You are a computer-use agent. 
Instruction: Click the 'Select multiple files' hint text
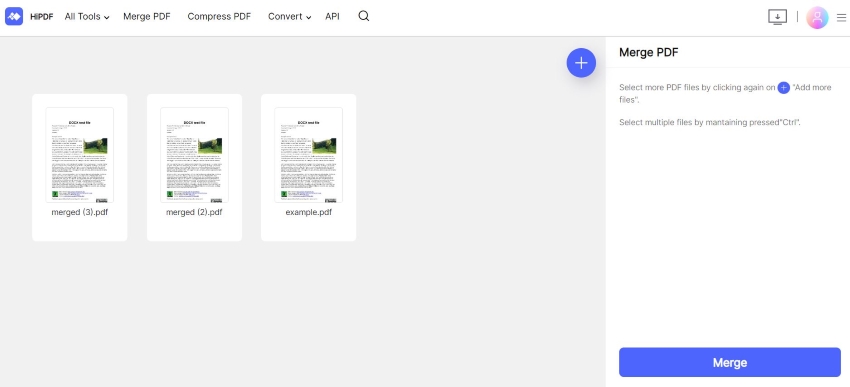(x=710, y=122)
